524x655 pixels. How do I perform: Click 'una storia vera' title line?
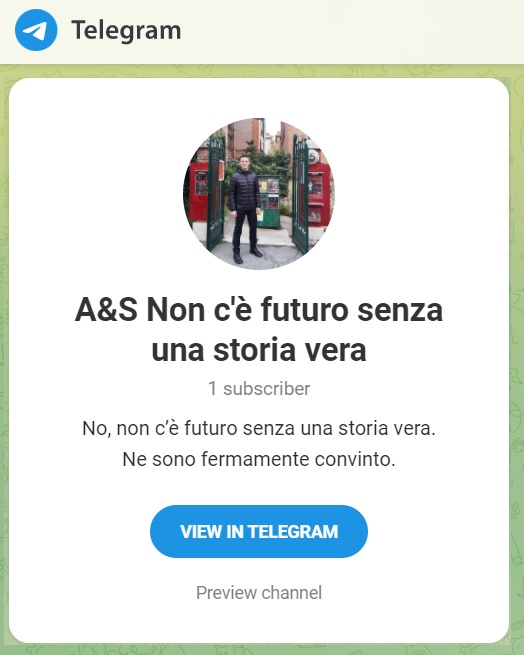[x=259, y=349]
